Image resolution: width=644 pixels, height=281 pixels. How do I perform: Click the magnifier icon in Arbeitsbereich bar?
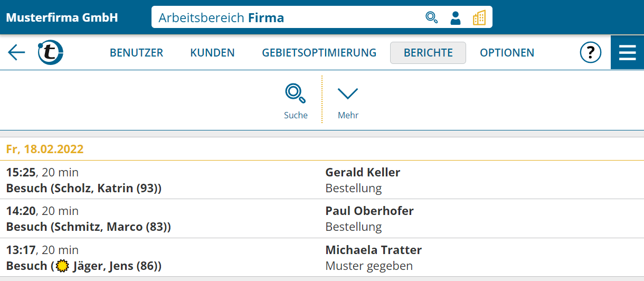432,17
